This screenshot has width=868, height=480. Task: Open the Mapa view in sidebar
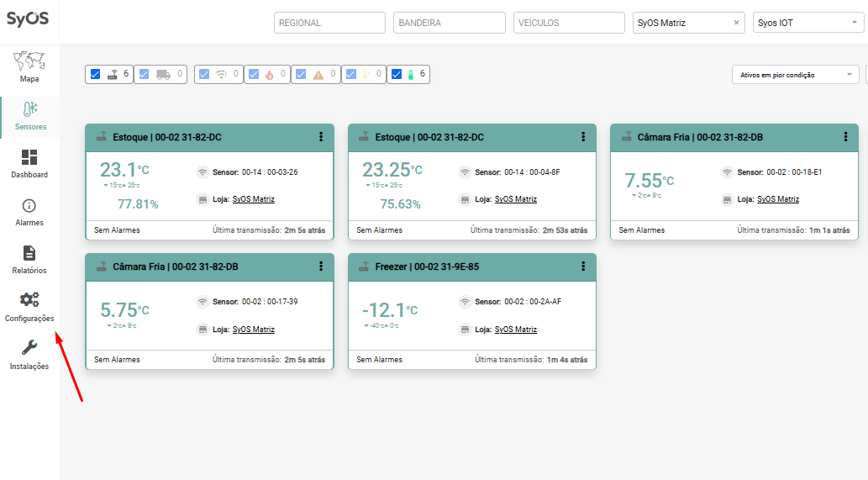(x=29, y=66)
